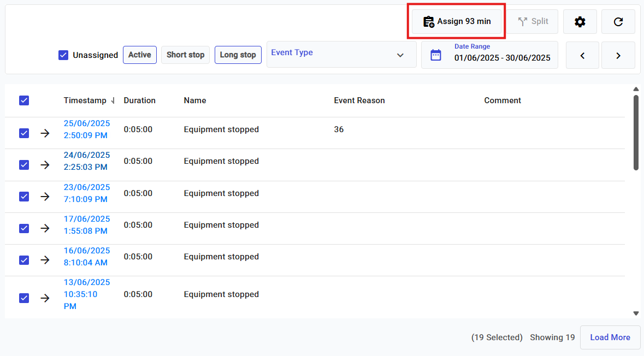The image size is (644, 356).
Task: Go to previous date range arrow
Action: (x=582, y=55)
